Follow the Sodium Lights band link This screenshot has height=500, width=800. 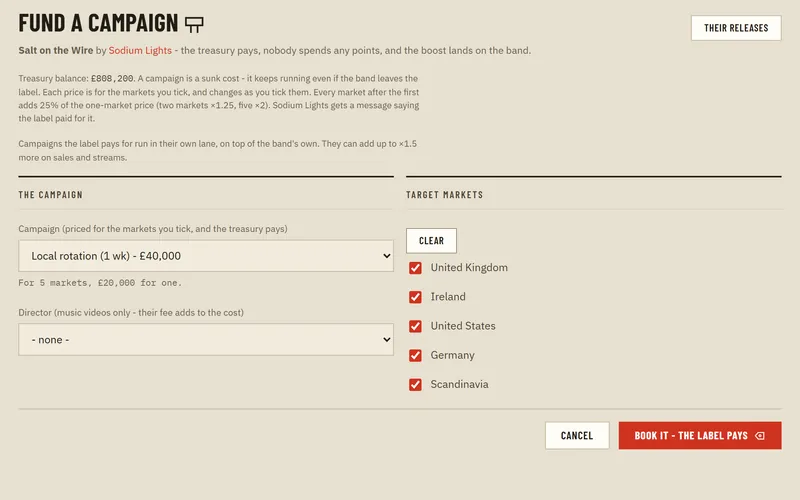tap(140, 51)
